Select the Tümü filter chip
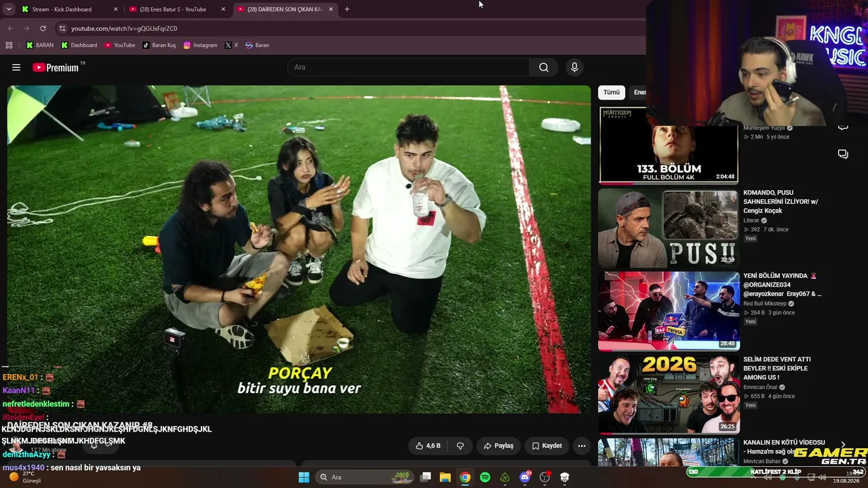This screenshot has height=488, width=868. point(612,92)
